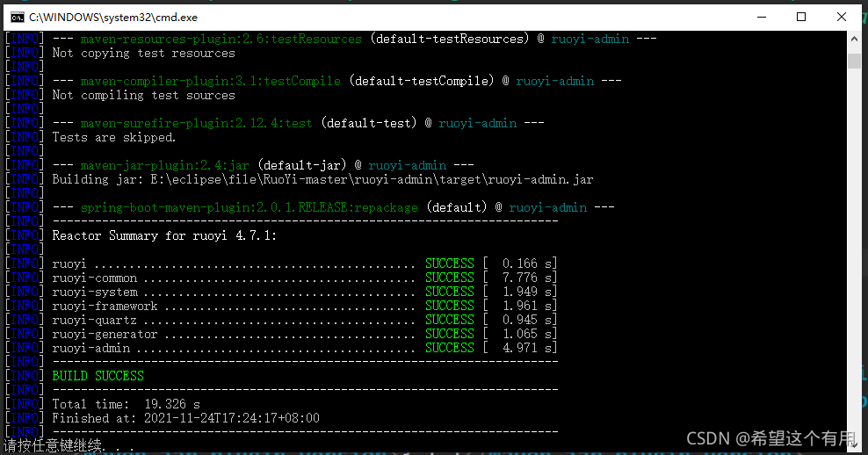This screenshot has height=455, width=868.
Task: Click SUCCESS on the ruoyi-common row
Action: 450,278
